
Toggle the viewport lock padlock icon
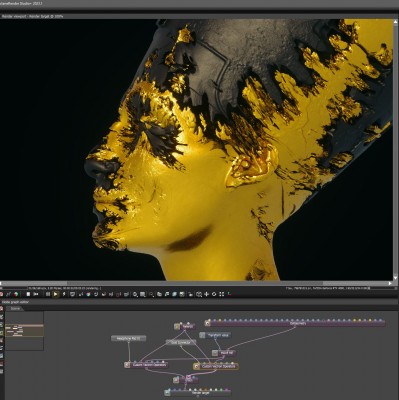point(190,294)
